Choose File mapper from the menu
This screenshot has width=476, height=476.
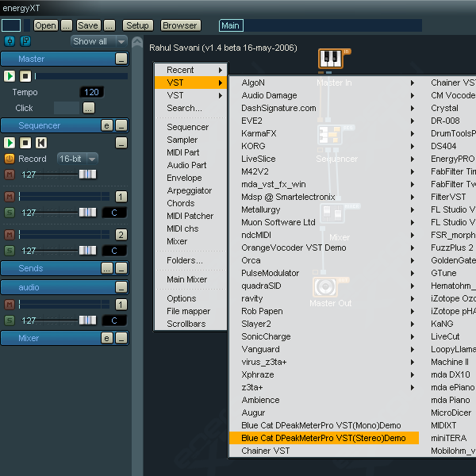click(190, 311)
